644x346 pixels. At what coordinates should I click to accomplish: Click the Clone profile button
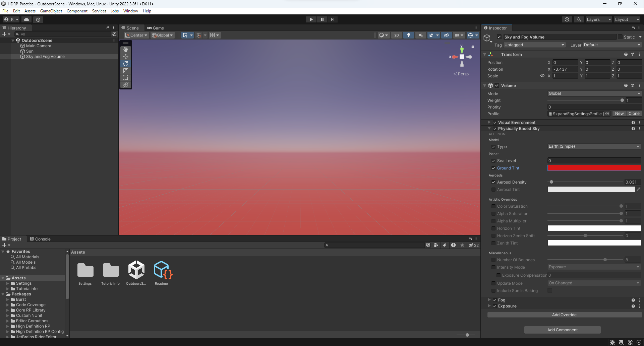634,114
